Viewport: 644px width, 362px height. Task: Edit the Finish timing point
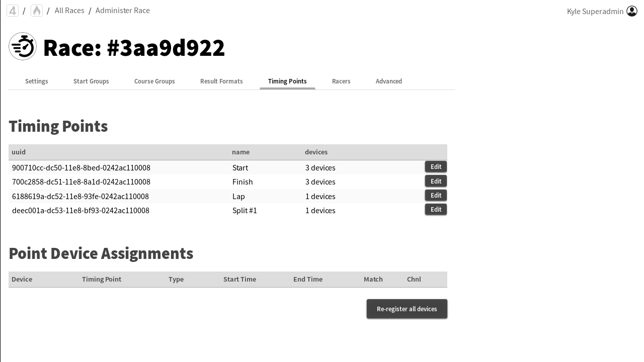point(436,182)
